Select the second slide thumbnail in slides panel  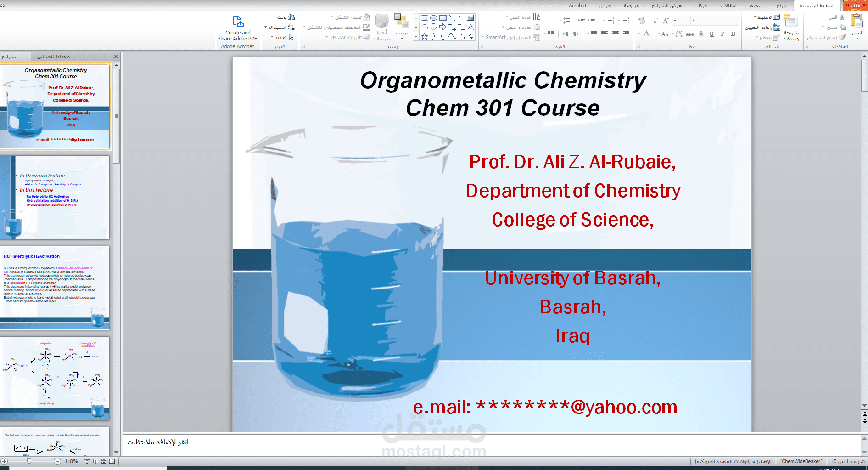(55, 198)
